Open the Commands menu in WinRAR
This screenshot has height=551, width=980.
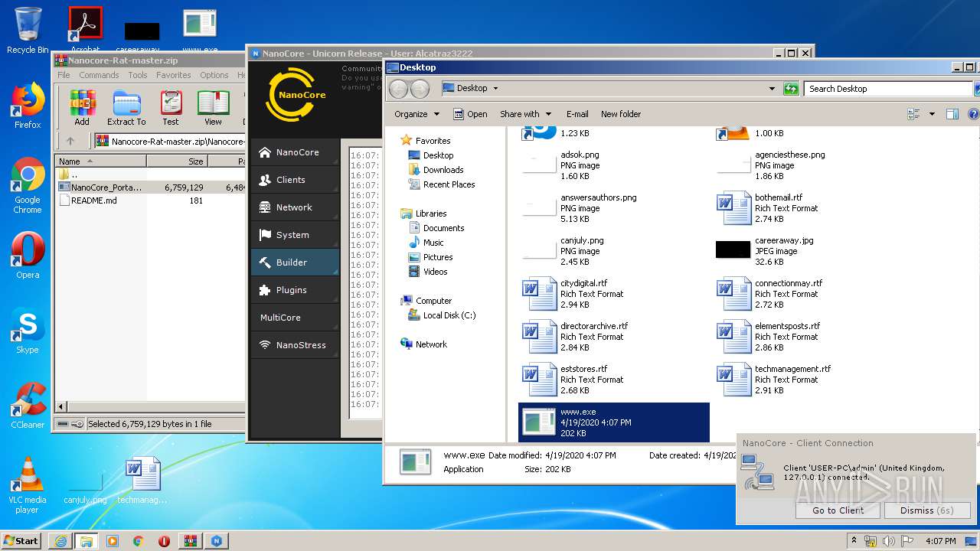coord(99,75)
